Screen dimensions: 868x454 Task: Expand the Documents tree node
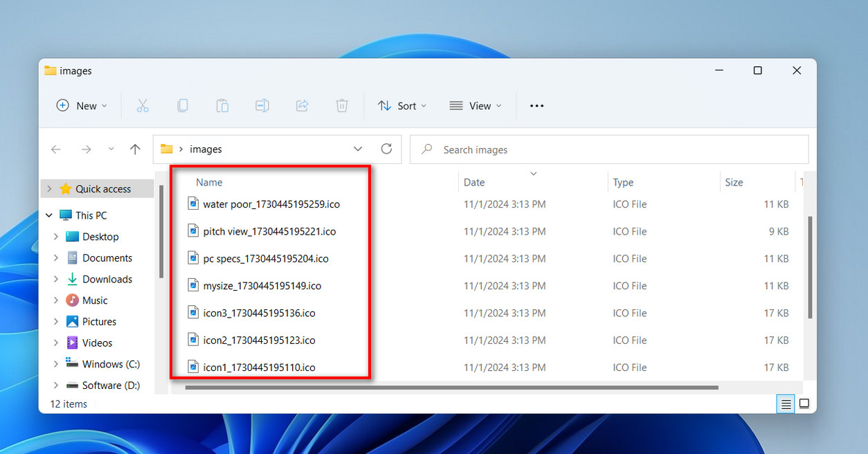tap(56, 257)
